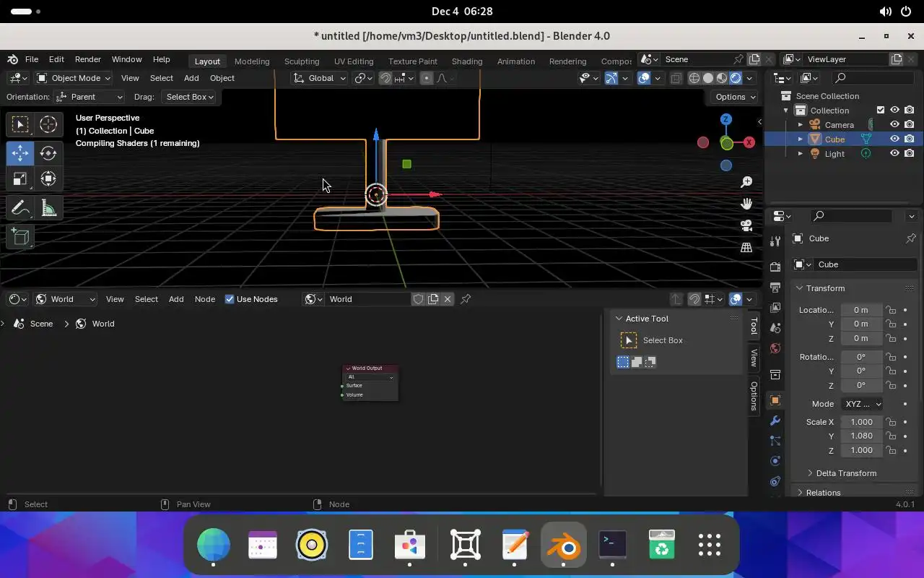This screenshot has width=924, height=578.
Task: Select the Move tool
Action: 20,153
